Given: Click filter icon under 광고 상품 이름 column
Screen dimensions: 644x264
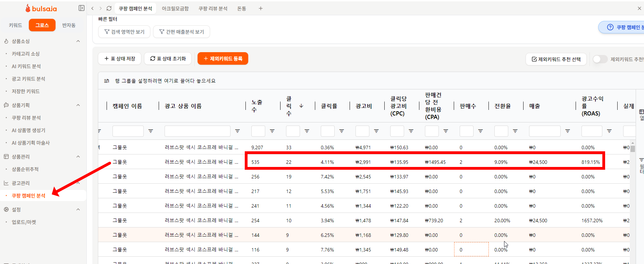Looking at the screenshot, I should pos(237,131).
